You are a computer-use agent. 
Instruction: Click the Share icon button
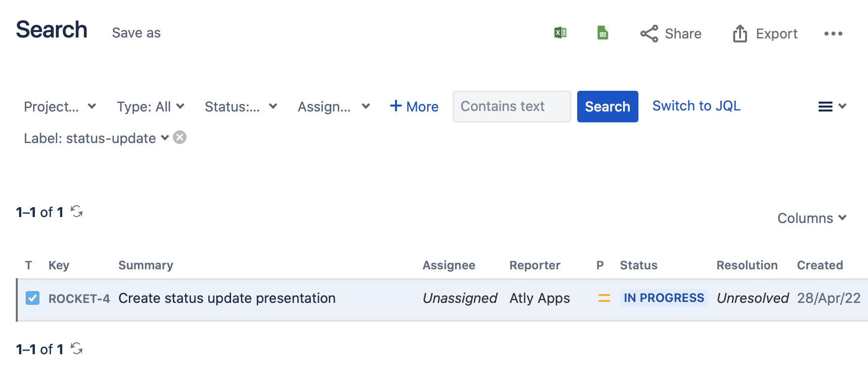pos(671,34)
